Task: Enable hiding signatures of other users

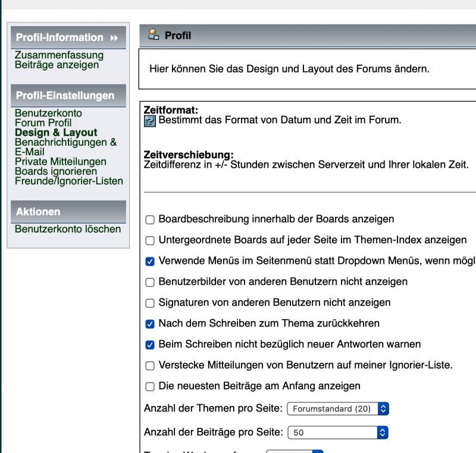Action: coord(150,303)
